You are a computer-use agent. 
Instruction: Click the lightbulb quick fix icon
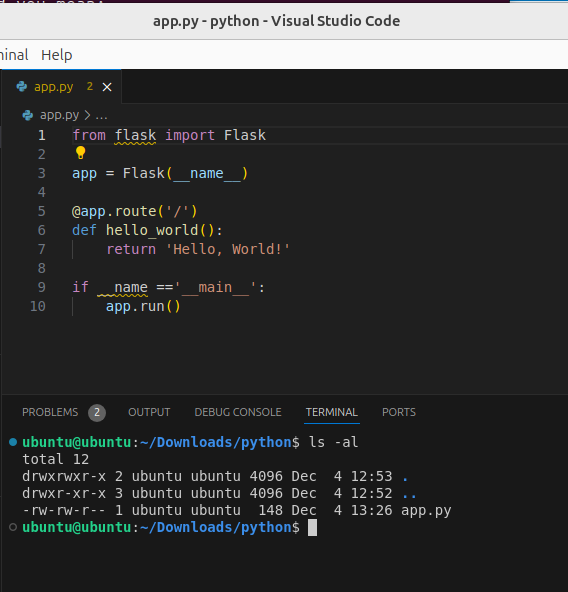coord(80,153)
